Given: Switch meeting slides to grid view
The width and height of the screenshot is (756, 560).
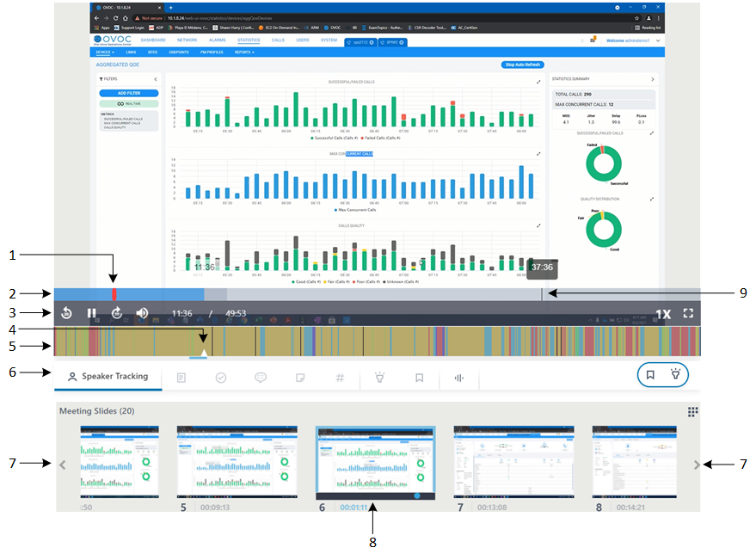Looking at the screenshot, I should click(x=692, y=412).
